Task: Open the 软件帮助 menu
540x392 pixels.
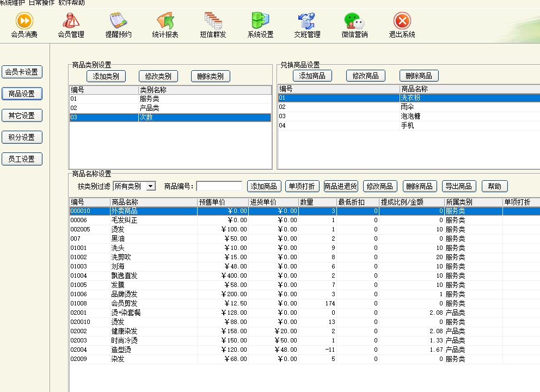Action: (71, 3)
